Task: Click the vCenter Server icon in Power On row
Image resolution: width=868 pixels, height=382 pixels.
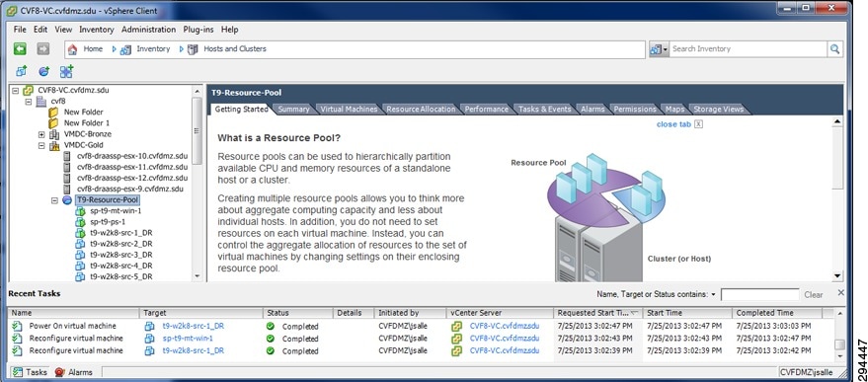Action: (x=456, y=326)
